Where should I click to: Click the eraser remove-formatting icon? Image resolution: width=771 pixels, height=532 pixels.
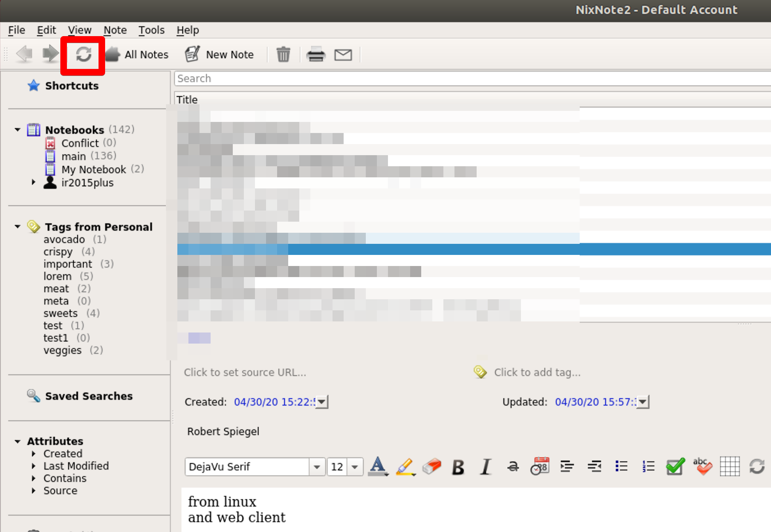coord(431,466)
